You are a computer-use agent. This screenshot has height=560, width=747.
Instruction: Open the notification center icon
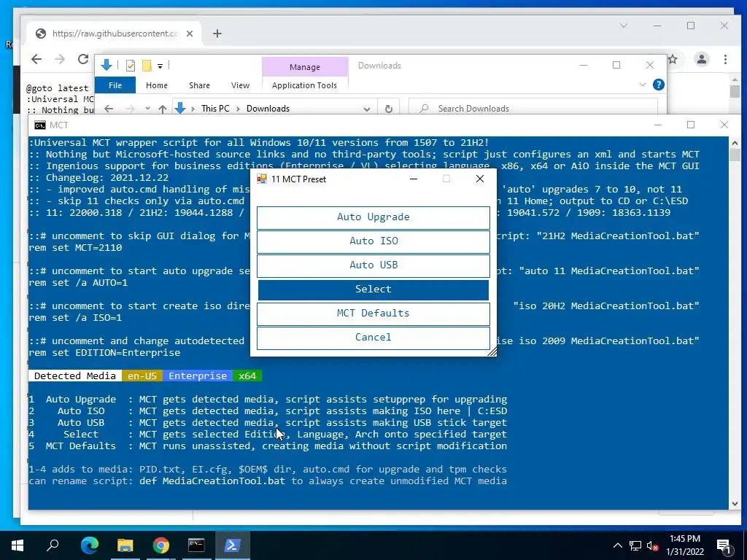pos(724,545)
